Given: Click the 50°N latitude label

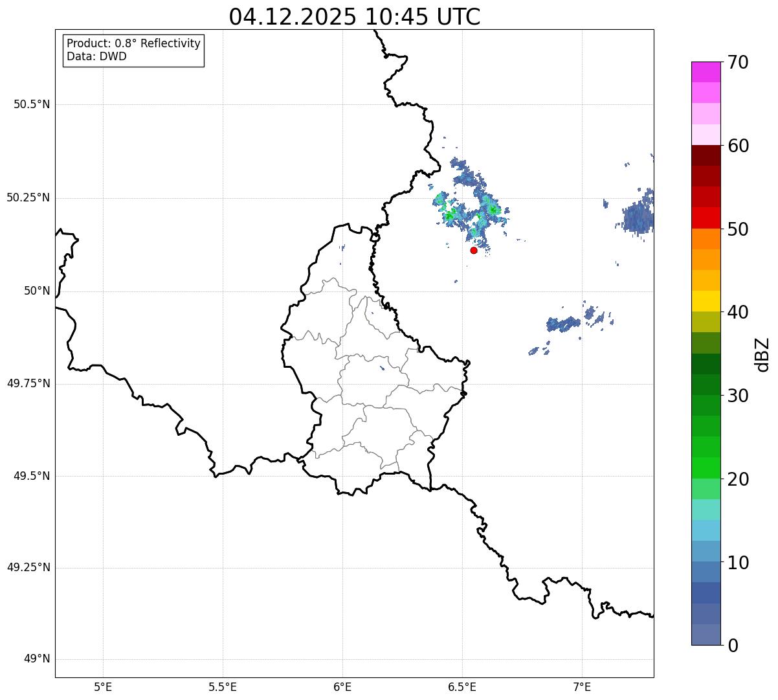Looking at the screenshot, I should [x=37, y=291].
